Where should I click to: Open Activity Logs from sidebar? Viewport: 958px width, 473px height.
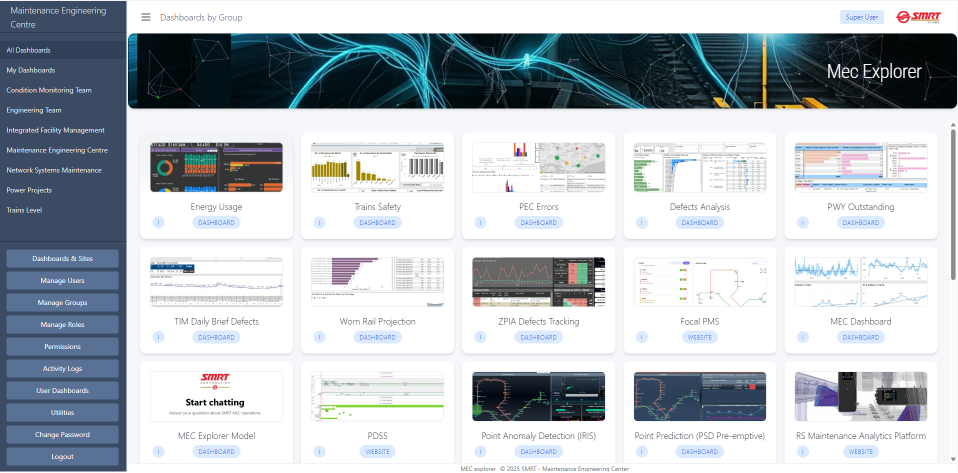(62, 368)
